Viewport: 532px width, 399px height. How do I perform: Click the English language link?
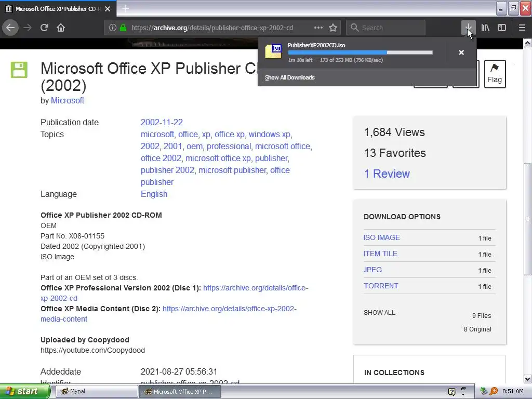(x=154, y=194)
